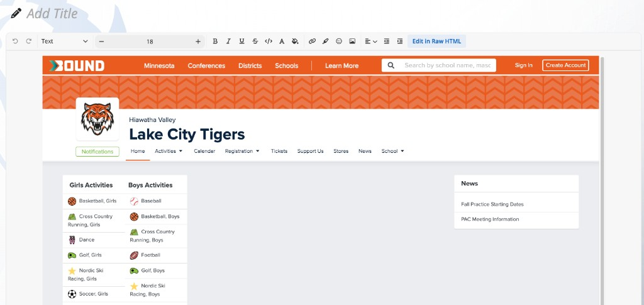Undo the last edit in toolbar

click(x=15, y=41)
